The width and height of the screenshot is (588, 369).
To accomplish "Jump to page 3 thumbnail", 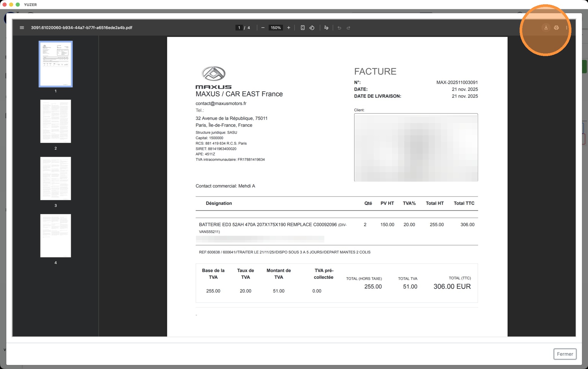I will [56, 178].
